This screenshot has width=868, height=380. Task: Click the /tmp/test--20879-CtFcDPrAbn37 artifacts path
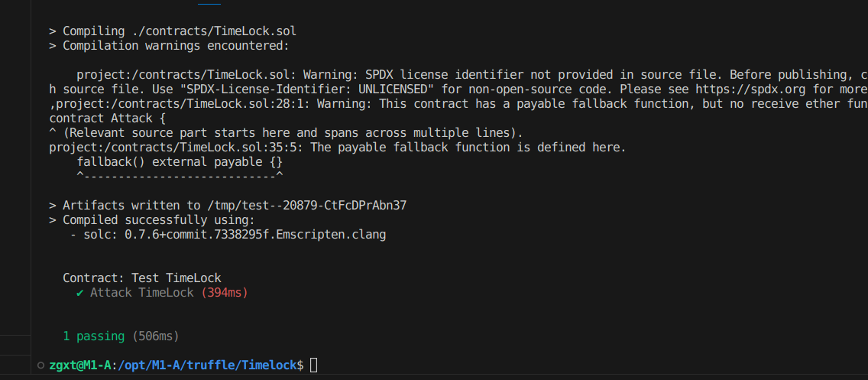point(306,206)
